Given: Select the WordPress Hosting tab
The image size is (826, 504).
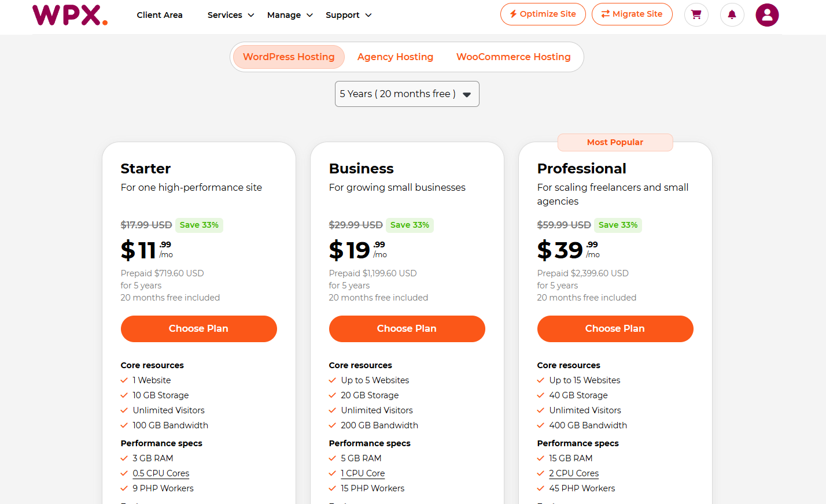Looking at the screenshot, I should tap(289, 57).
